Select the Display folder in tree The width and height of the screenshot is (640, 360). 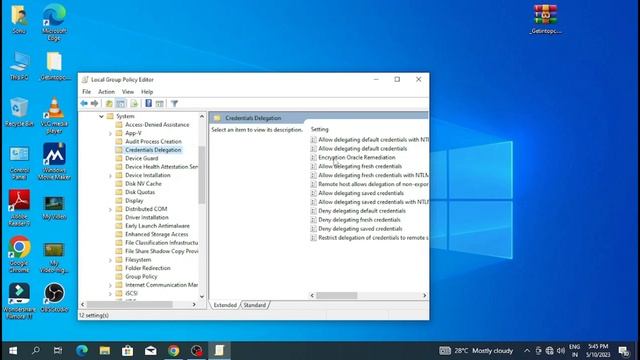point(134,200)
